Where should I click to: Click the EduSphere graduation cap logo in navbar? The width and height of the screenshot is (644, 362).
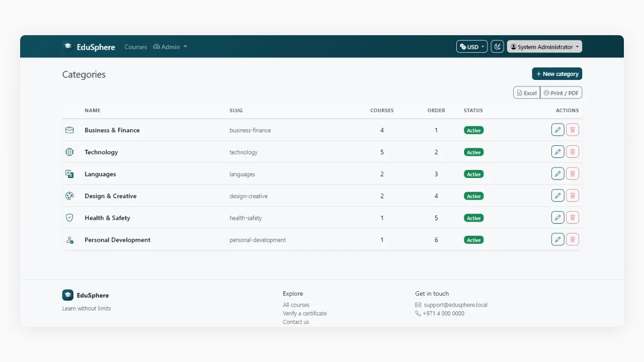tap(67, 46)
